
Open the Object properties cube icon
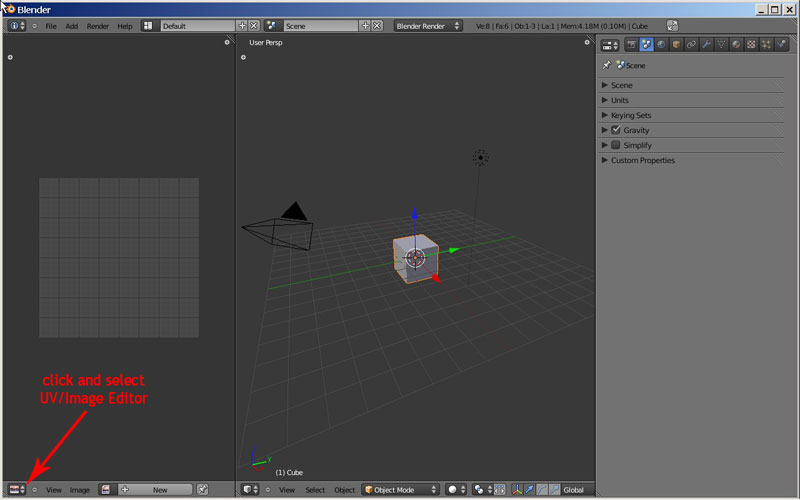676,45
